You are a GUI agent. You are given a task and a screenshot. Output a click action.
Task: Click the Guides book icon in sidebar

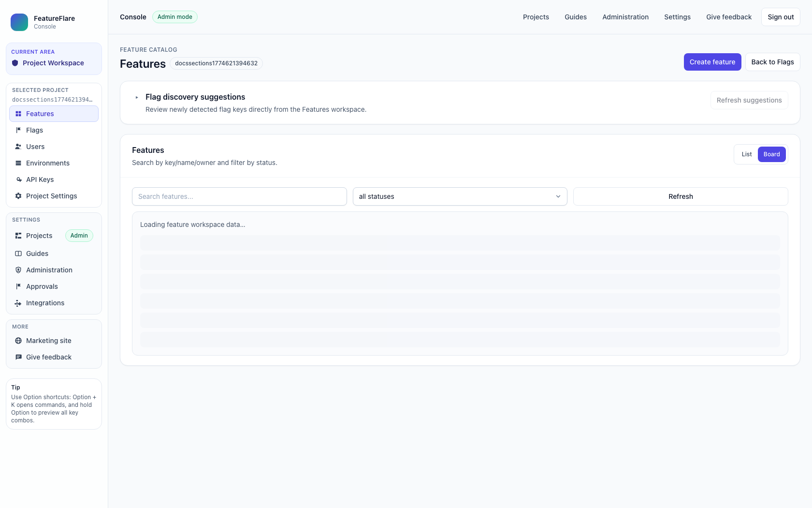click(18, 254)
